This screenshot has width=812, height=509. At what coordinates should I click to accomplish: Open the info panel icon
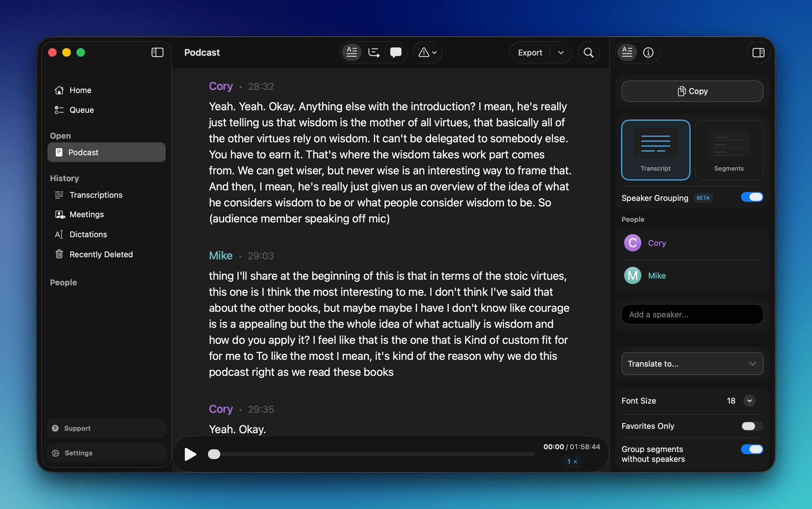[648, 52]
